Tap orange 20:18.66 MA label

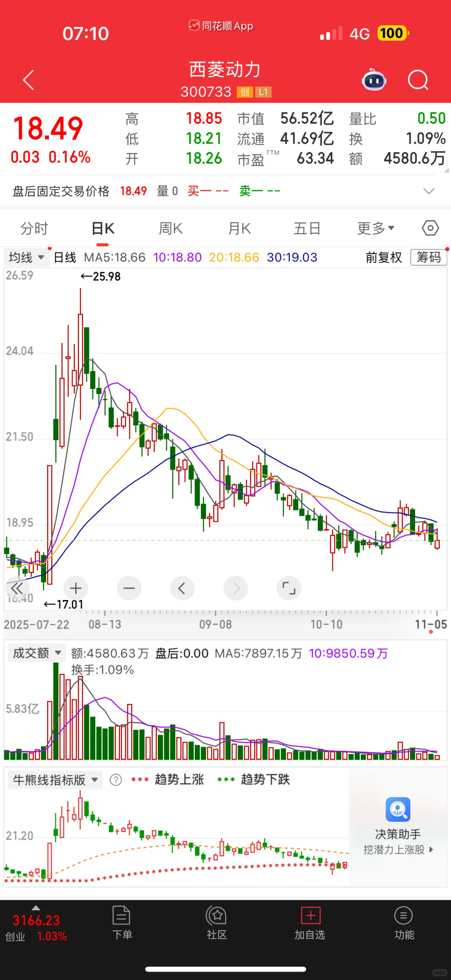[234, 257]
